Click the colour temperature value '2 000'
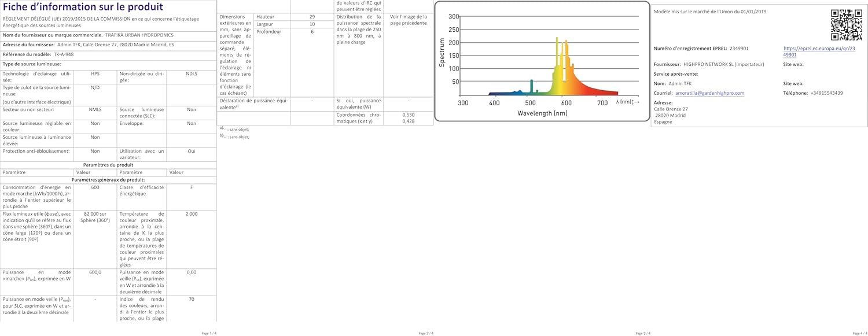The height and width of the screenshot is (336, 868). click(191, 213)
